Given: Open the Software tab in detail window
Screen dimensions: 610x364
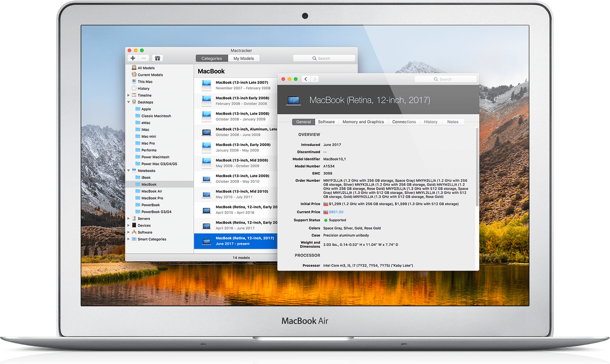Looking at the screenshot, I should click(x=326, y=122).
